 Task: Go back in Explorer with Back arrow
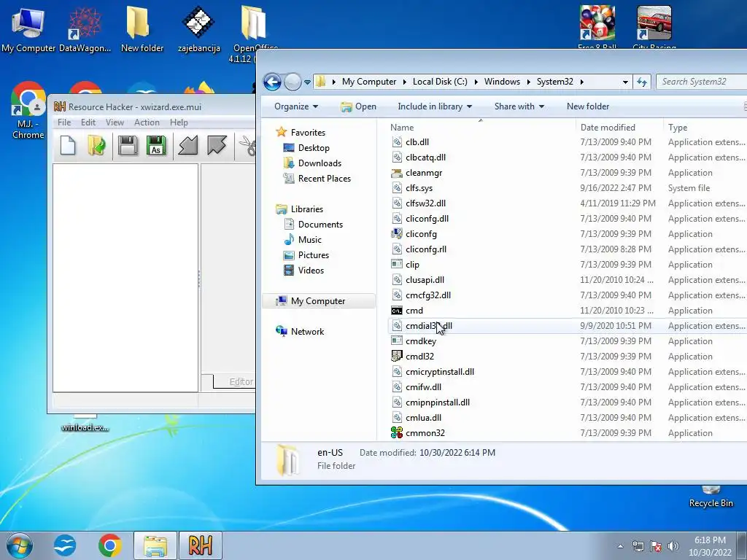272,82
